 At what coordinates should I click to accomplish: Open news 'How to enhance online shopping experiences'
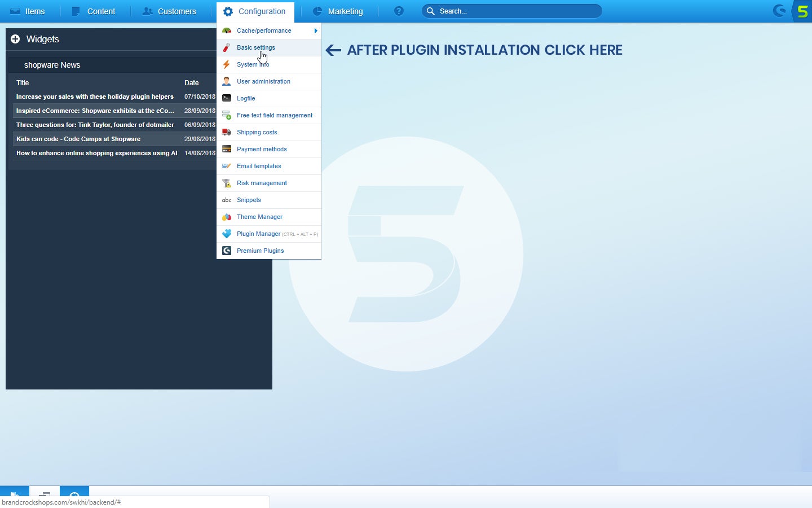[x=97, y=153]
